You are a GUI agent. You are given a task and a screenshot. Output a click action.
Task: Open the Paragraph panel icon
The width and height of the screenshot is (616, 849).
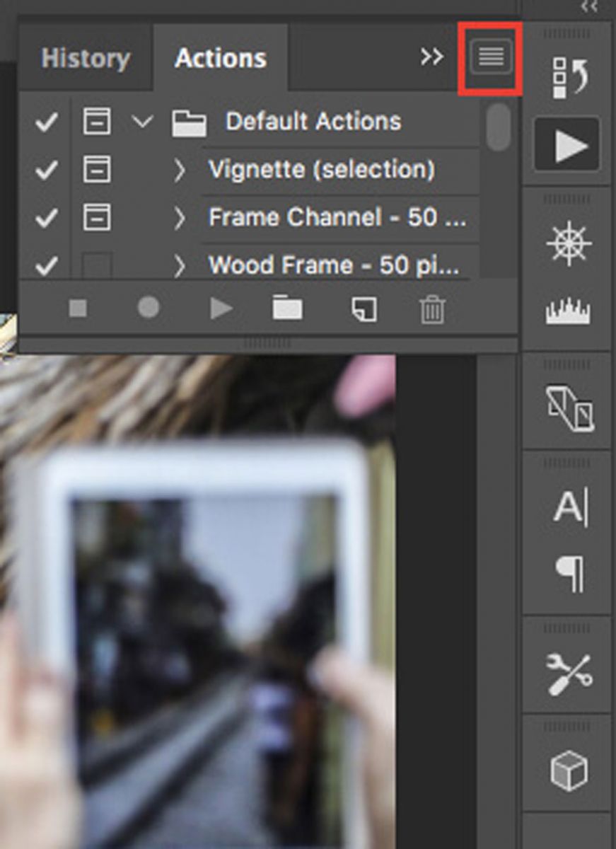[569, 574]
